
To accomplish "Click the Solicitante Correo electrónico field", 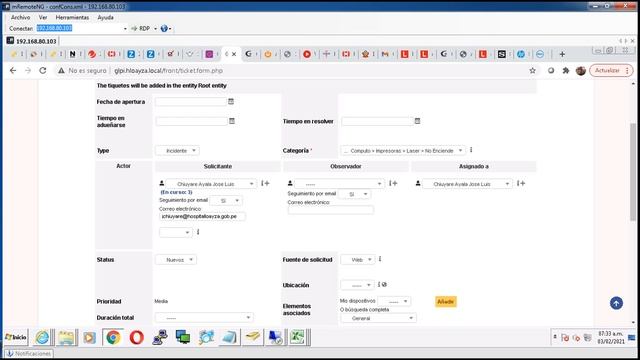I will [x=202, y=216].
